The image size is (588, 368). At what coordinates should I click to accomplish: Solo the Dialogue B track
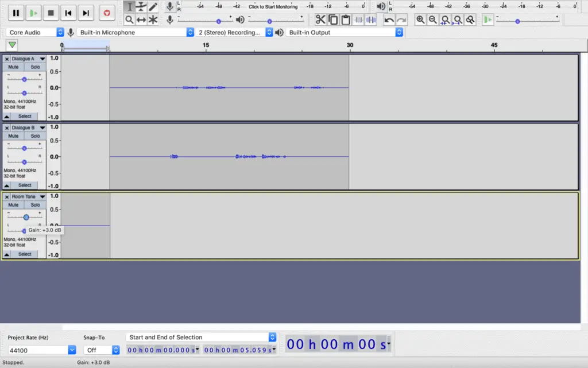[35, 136]
